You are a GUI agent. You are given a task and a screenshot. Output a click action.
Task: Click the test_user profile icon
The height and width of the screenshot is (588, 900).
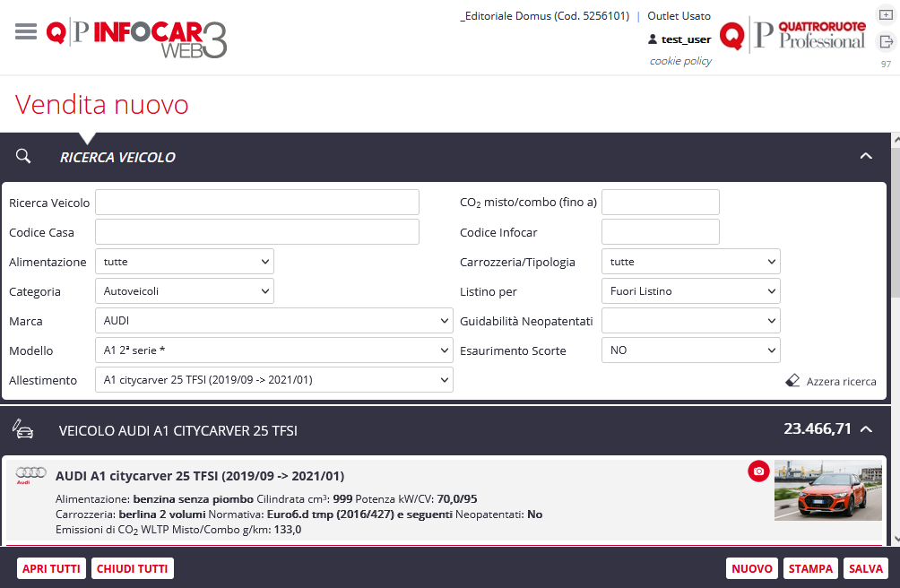(x=653, y=39)
